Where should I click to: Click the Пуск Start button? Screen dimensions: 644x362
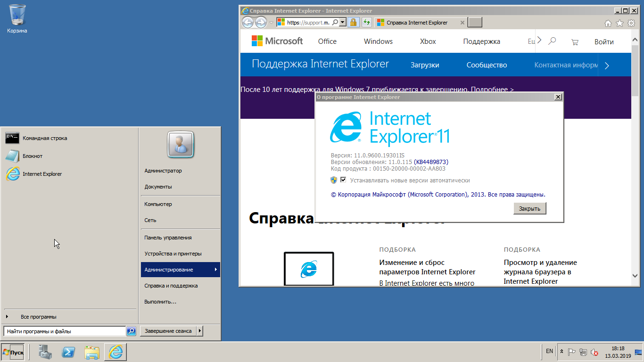13,352
